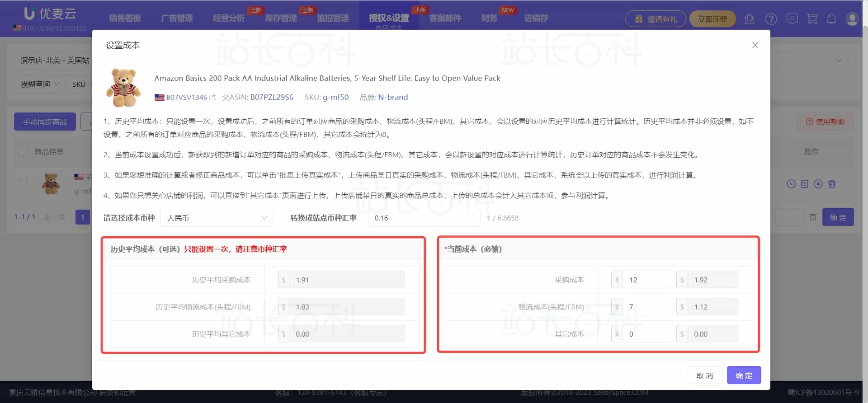Viewport: 868px width, 403px height.
Task: Click the history clock icon in the 操作 column
Action: pyautogui.click(x=791, y=184)
